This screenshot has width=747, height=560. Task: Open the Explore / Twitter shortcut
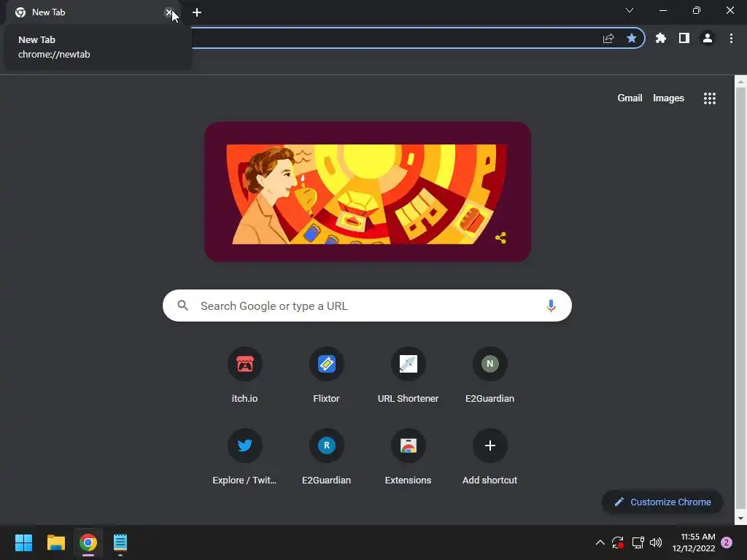click(x=244, y=446)
